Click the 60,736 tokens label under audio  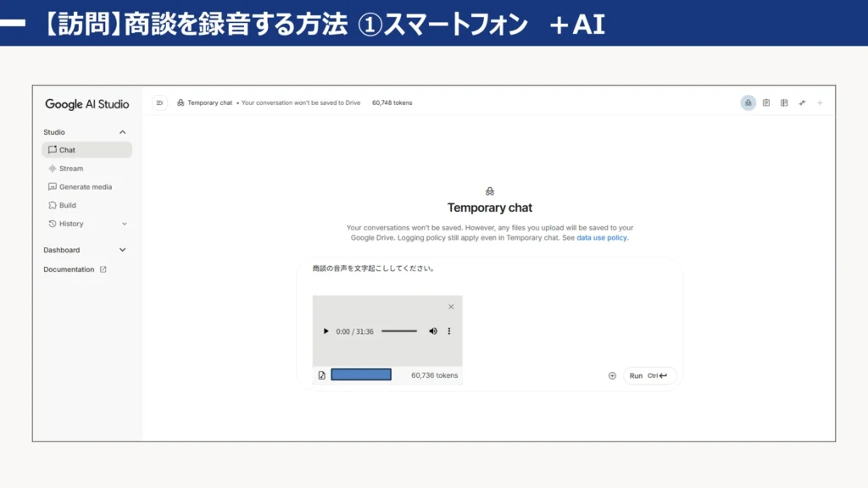tap(435, 375)
